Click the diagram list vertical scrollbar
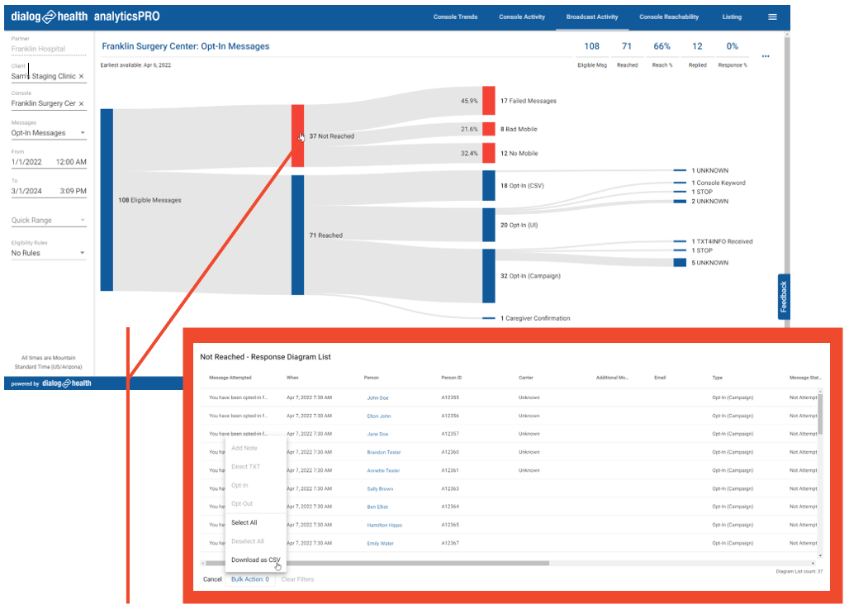The height and width of the screenshot is (614, 868). point(820,413)
